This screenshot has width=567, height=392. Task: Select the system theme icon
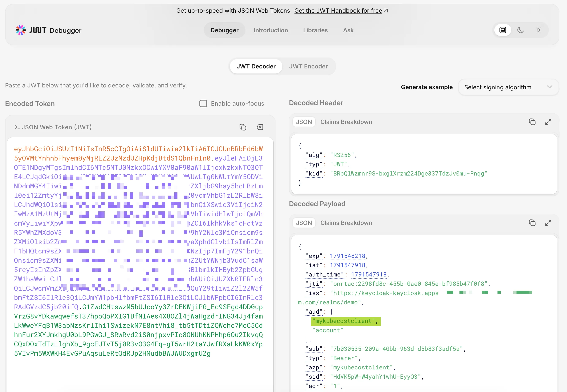503,30
